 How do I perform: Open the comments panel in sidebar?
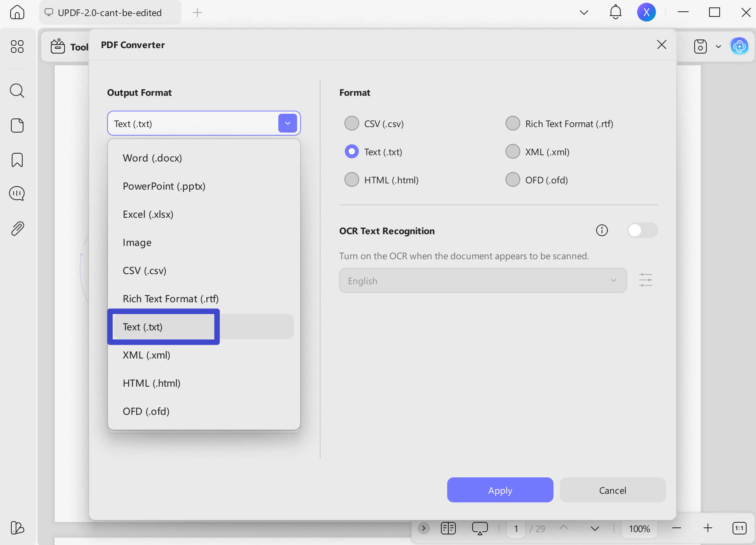[x=17, y=194]
